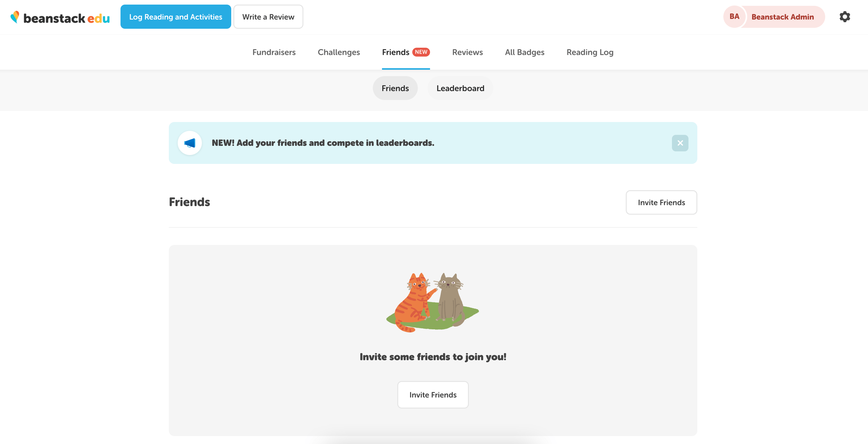Image resolution: width=868 pixels, height=444 pixels.
Task: Open the Beanstack Admin account menu
Action: 782,17
